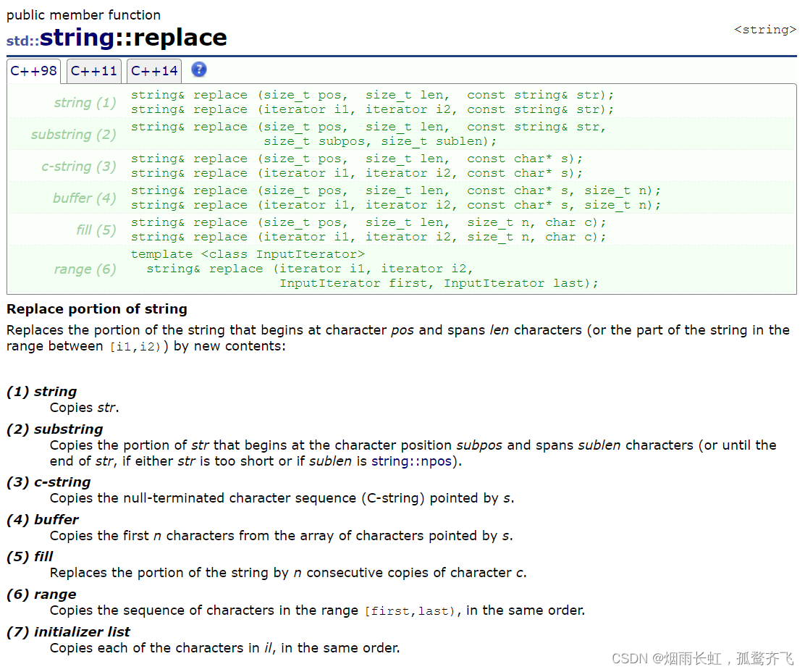Click the public member function label

click(83, 14)
